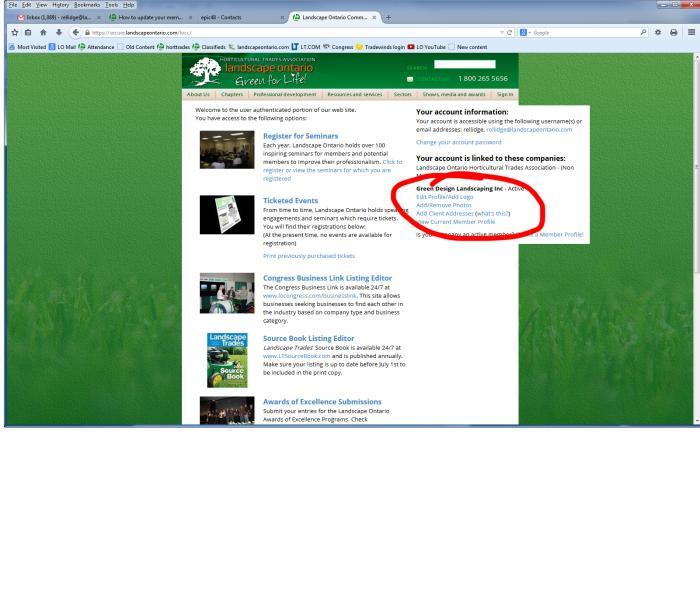Switch to the epic48 - Contacts tab
700x612 pixels.
coord(235,17)
